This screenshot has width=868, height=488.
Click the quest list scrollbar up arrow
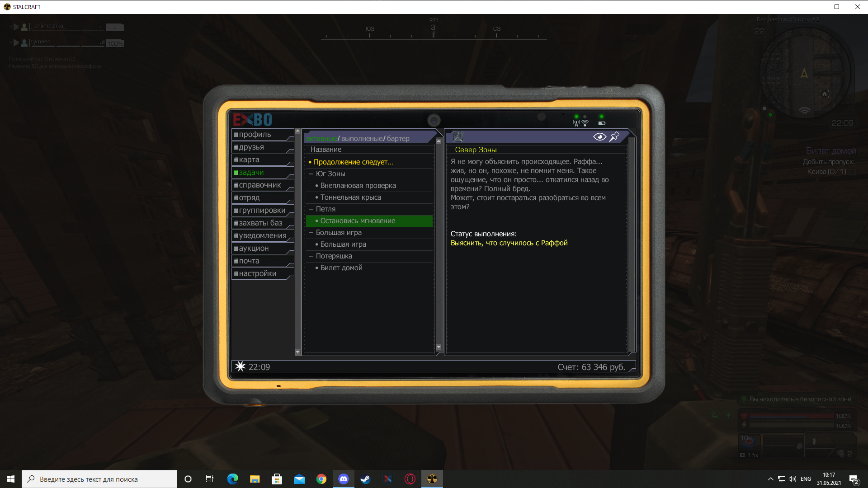[x=439, y=141]
